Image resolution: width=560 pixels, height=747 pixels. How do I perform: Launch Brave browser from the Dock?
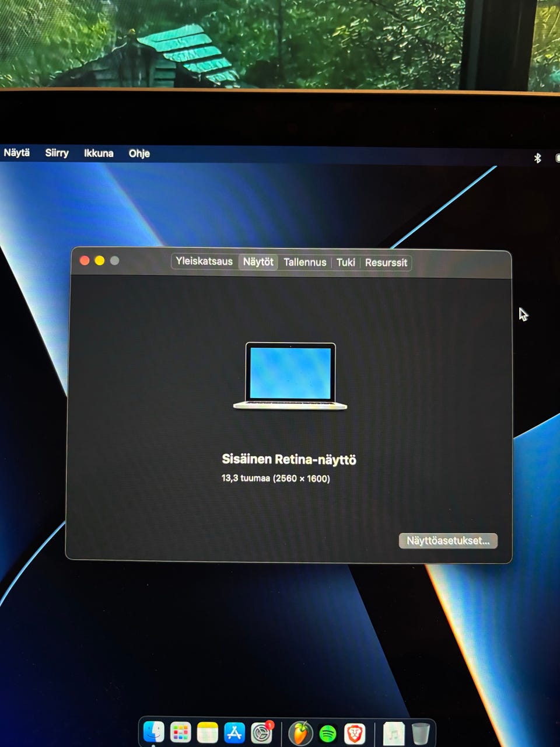pos(355,734)
